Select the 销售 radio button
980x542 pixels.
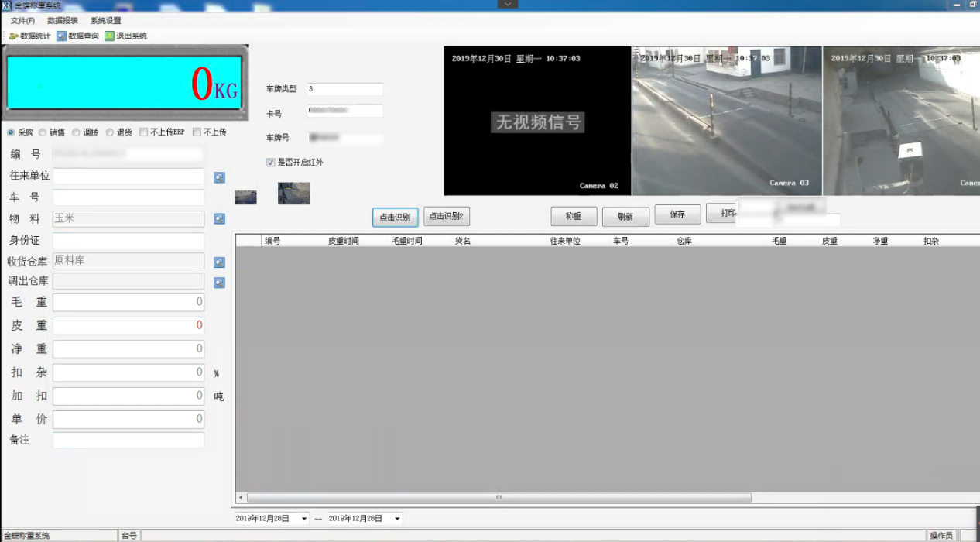[x=43, y=132]
